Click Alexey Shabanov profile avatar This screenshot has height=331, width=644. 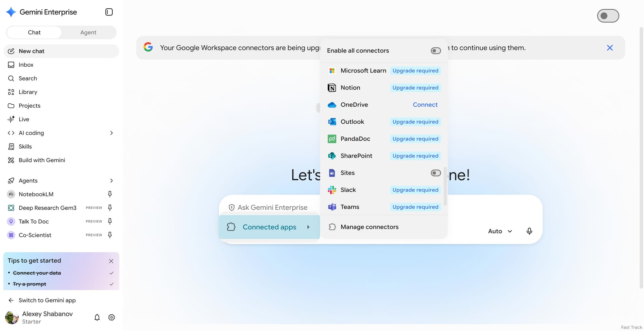12,317
